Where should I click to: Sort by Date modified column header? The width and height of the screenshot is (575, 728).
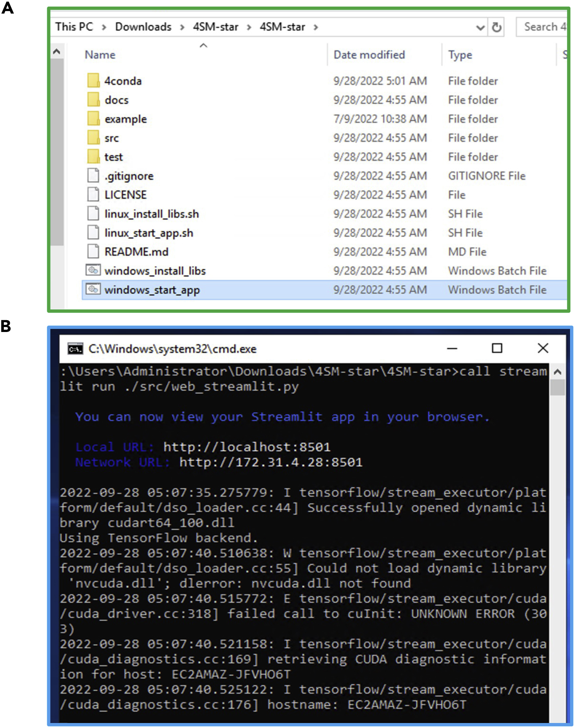coord(369,55)
